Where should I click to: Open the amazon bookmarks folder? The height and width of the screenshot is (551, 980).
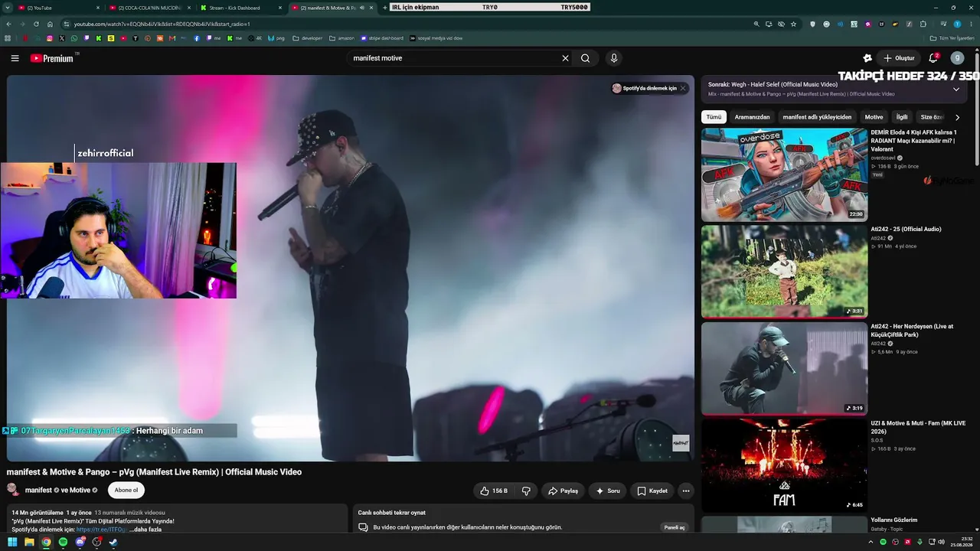coord(341,38)
